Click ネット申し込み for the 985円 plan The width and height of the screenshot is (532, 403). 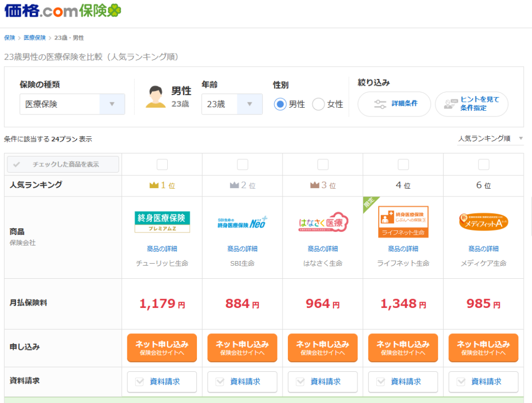click(484, 348)
